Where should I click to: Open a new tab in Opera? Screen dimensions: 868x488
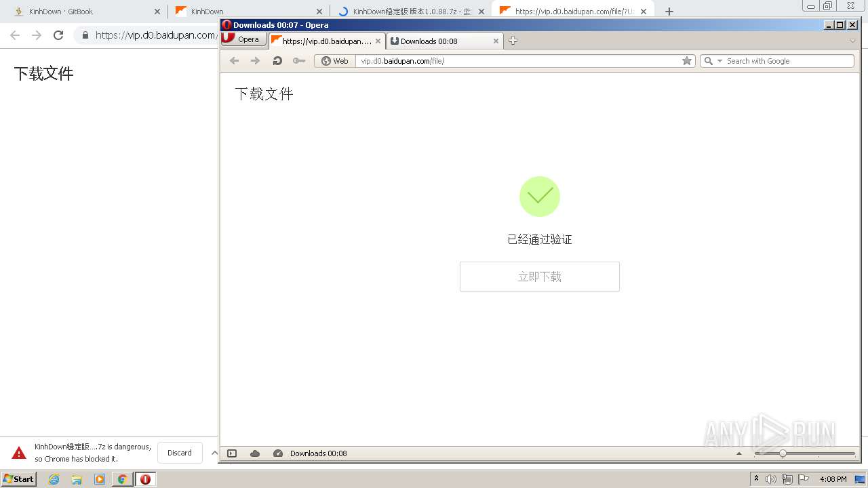coord(513,41)
